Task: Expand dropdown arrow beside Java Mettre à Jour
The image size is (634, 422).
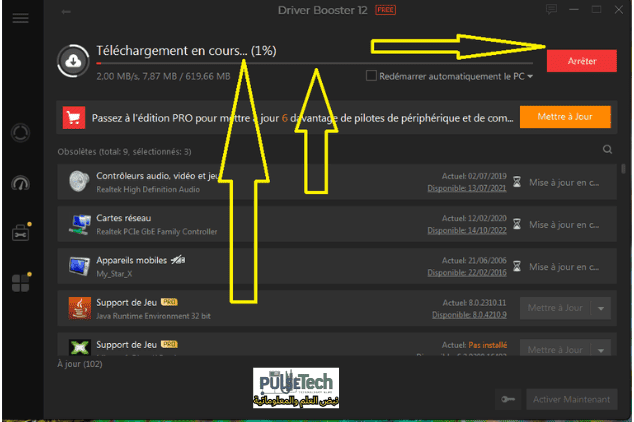Action: [x=601, y=308]
